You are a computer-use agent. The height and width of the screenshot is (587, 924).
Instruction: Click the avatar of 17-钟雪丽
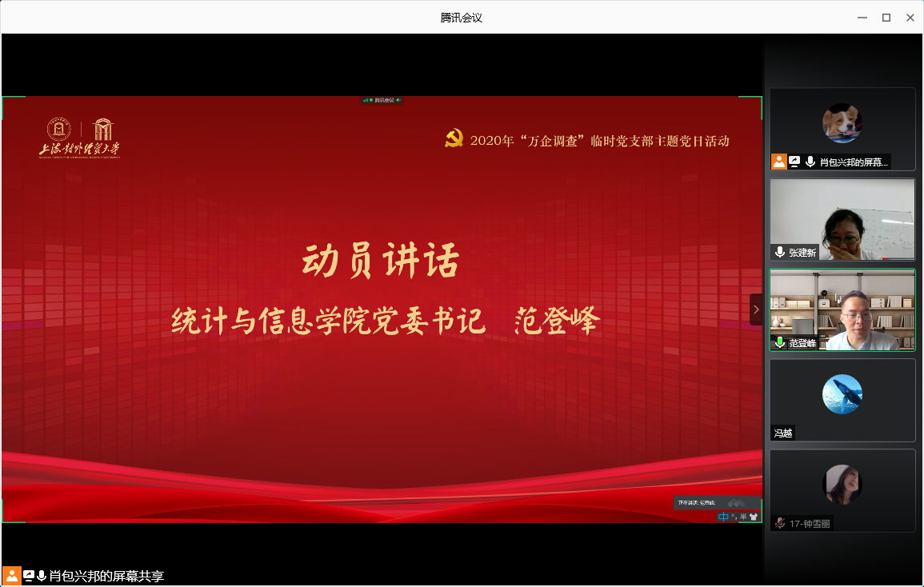[x=842, y=485]
